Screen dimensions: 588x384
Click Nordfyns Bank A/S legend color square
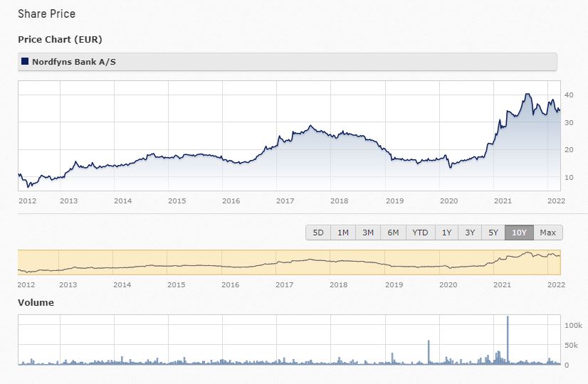(26, 62)
